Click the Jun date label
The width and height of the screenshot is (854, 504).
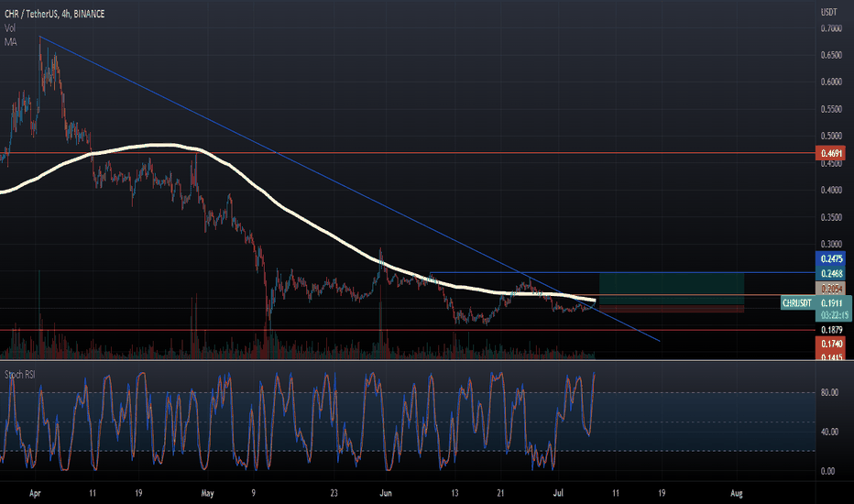(x=386, y=493)
